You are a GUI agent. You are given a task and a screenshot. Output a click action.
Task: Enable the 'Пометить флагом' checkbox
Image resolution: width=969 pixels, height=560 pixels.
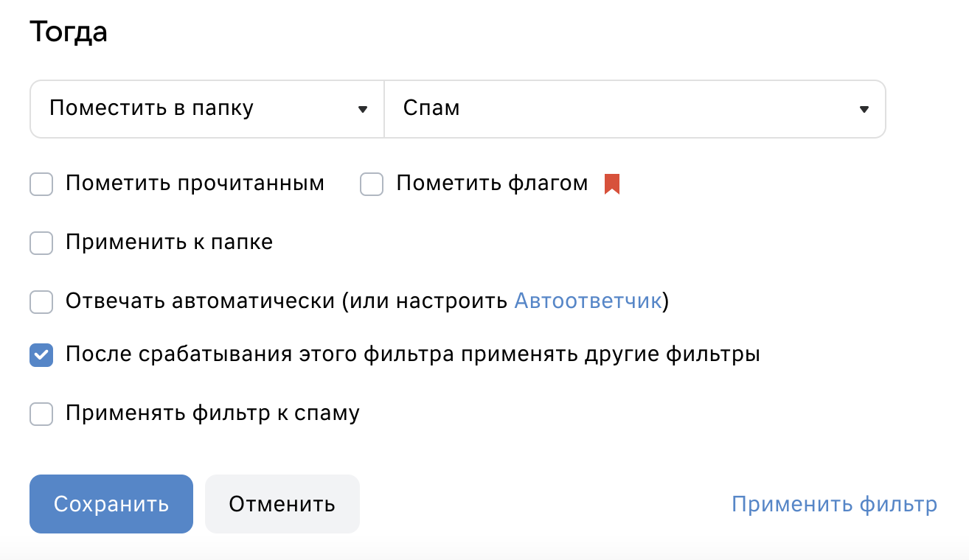click(x=372, y=184)
